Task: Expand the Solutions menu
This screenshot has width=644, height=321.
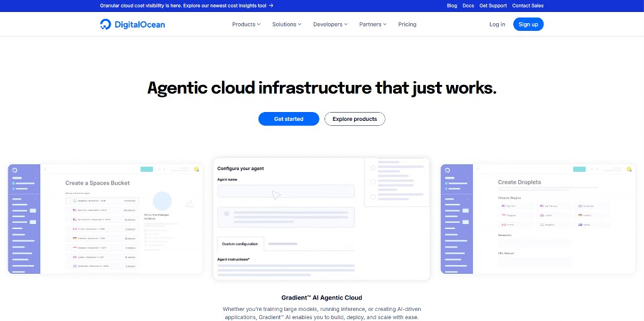Action: click(x=287, y=25)
